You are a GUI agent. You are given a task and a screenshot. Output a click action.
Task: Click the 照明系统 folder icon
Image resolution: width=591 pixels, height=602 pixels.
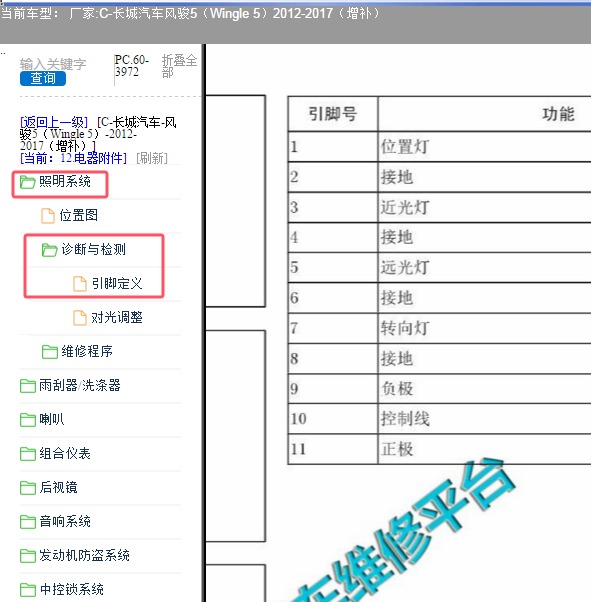click(28, 182)
